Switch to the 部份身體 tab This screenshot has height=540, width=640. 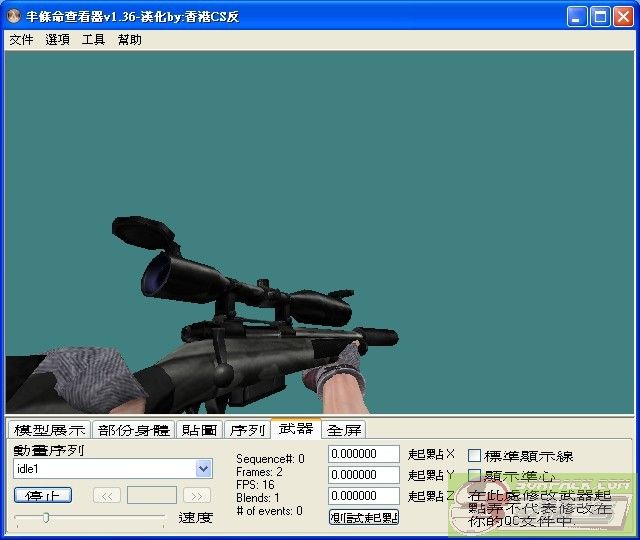tap(134, 430)
